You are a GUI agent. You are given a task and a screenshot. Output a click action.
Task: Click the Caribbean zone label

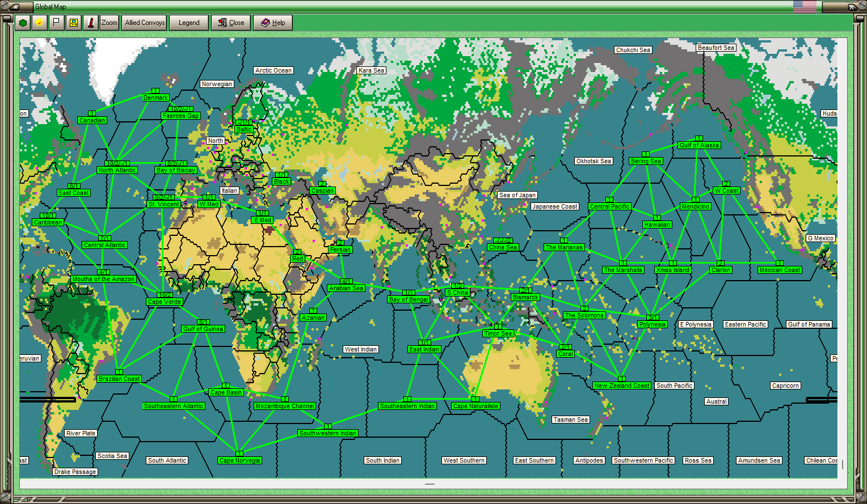coord(48,222)
